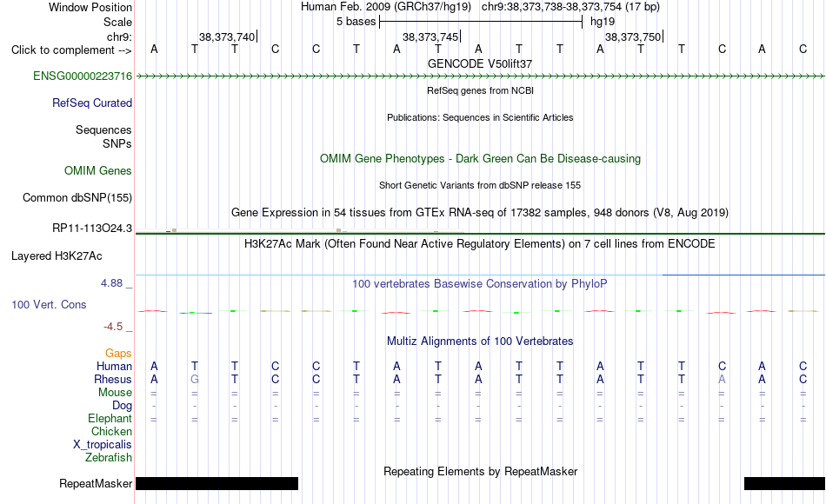Screen dimensions: 826x504
Task: Click the Sequences track label
Action: point(103,129)
